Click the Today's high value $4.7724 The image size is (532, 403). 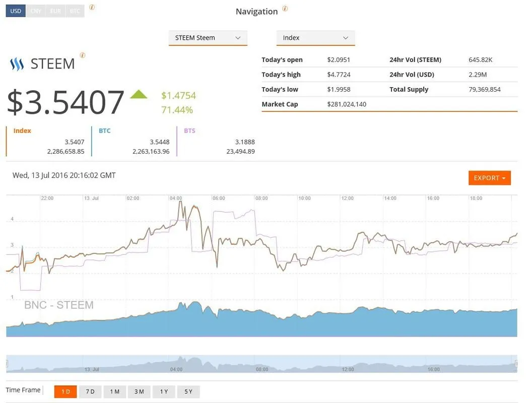click(339, 75)
